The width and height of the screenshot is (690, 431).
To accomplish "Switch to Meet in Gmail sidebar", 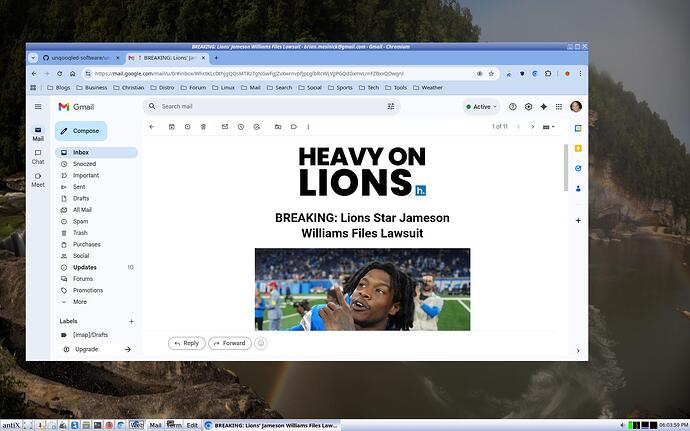I will click(x=38, y=180).
